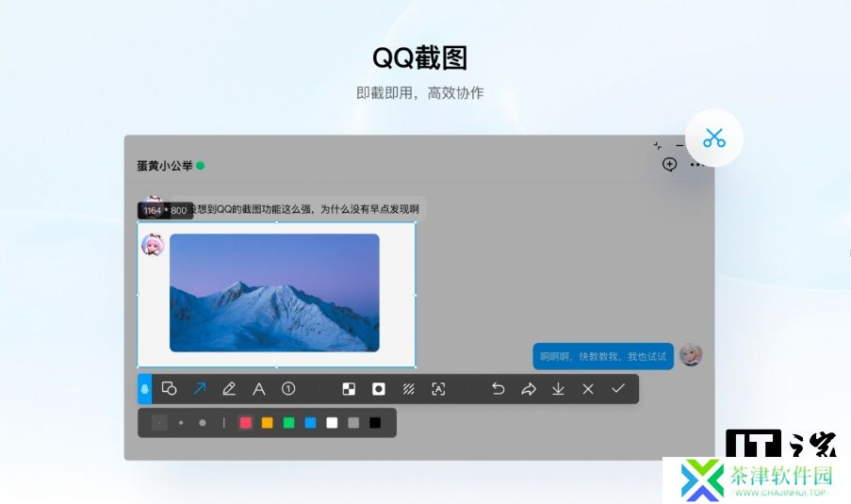Pick the gray color swatch
851x504 pixels.
click(353, 423)
